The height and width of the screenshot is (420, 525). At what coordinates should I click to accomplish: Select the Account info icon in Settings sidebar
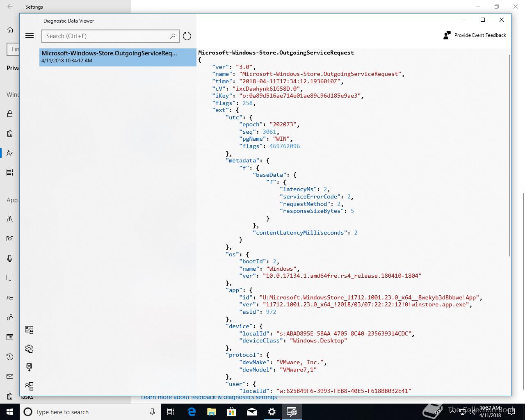10,298
